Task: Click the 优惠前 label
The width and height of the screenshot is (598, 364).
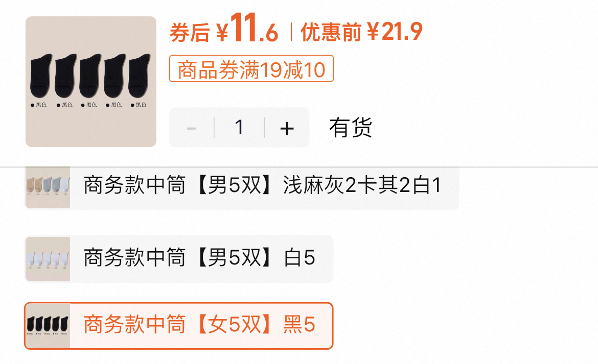Action: [331, 32]
